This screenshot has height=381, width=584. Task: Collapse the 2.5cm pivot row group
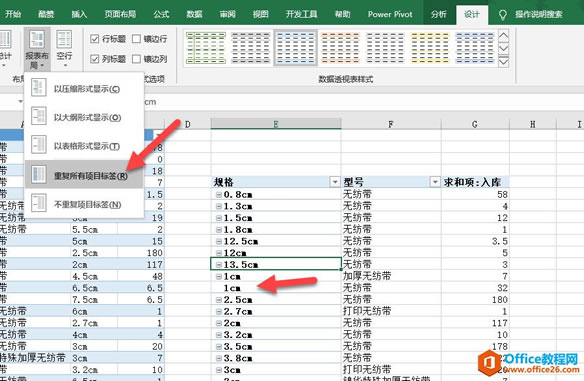[219, 300]
